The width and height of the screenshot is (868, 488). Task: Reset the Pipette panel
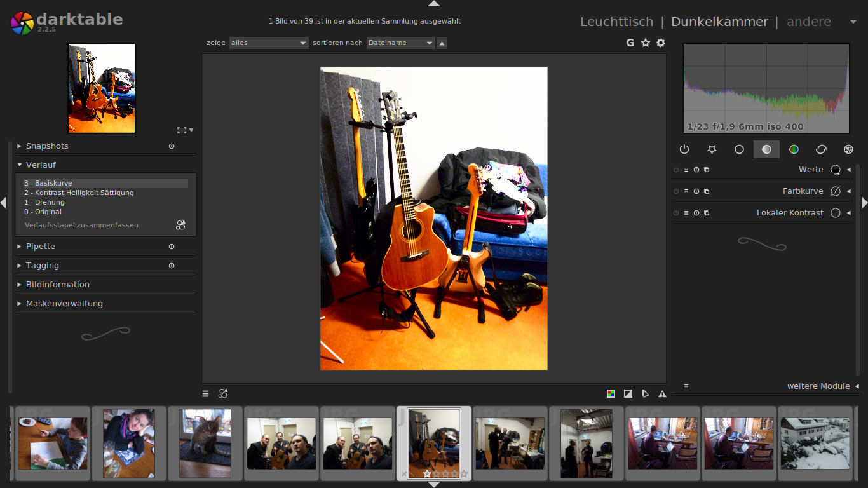[x=172, y=247]
